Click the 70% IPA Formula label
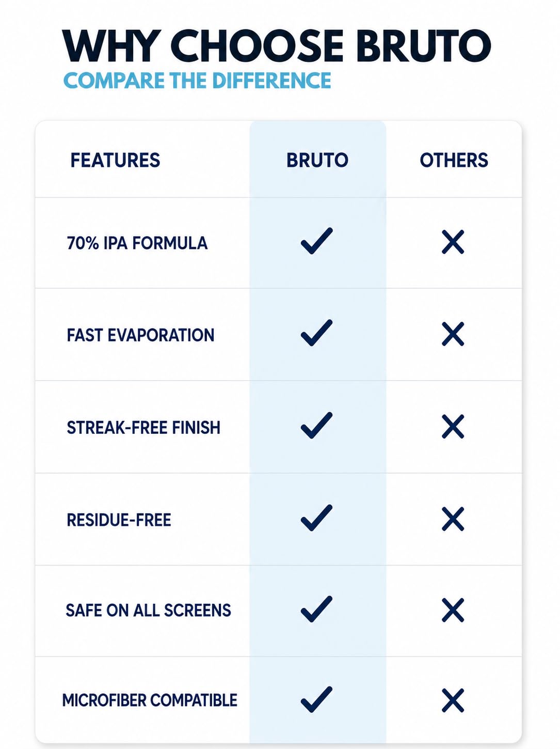Screen dimensions: 560x749 click(137, 243)
